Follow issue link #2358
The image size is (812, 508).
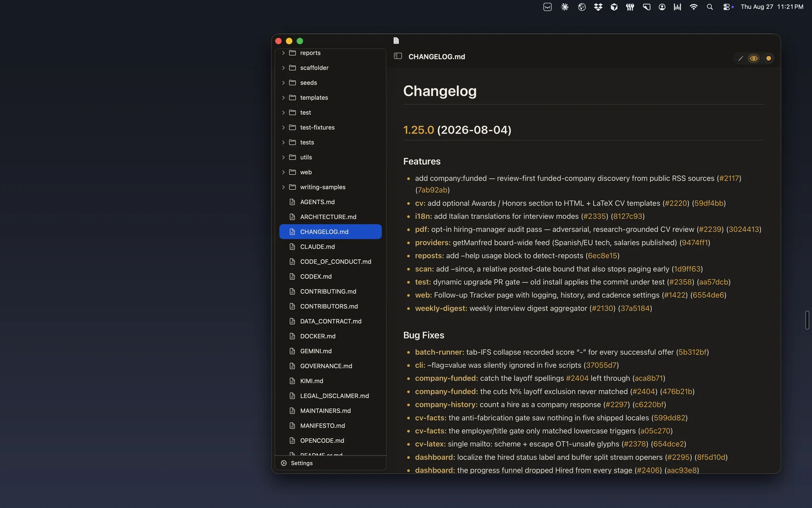(681, 282)
